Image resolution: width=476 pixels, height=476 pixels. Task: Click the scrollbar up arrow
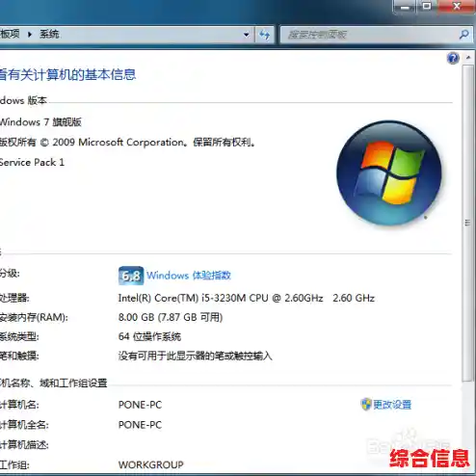pyautogui.click(x=468, y=58)
